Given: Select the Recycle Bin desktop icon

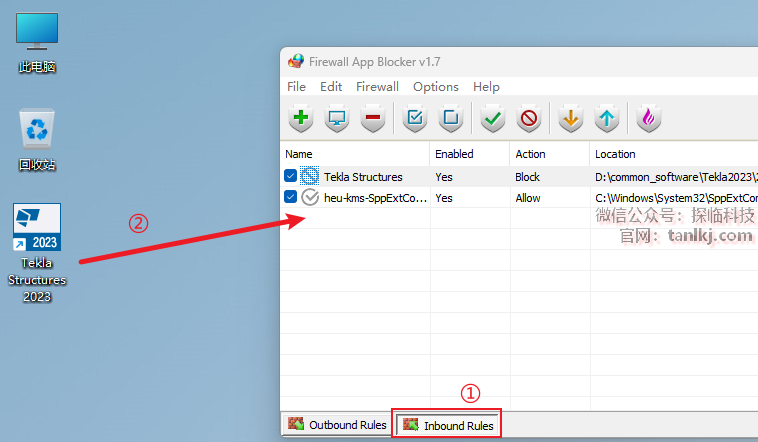Looking at the screenshot, I should pyautogui.click(x=37, y=140).
